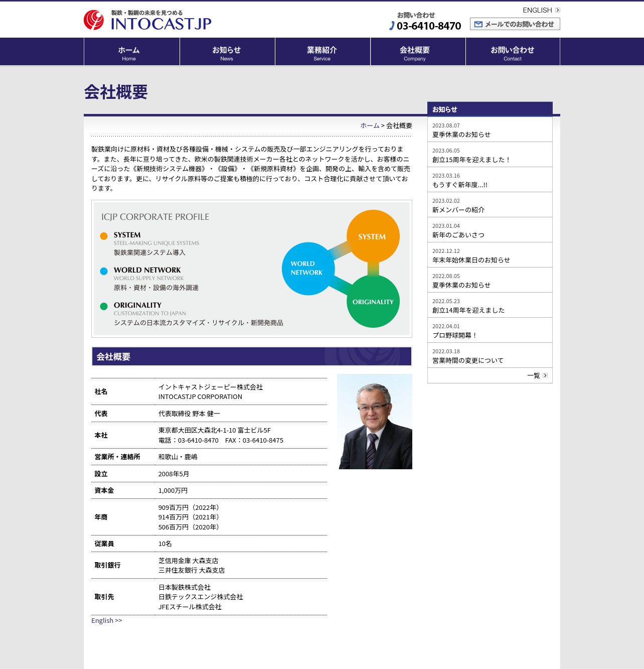Click INTOCASTJP CORPORATION text
The width and height of the screenshot is (644, 669).
pyautogui.click(x=200, y=396)
